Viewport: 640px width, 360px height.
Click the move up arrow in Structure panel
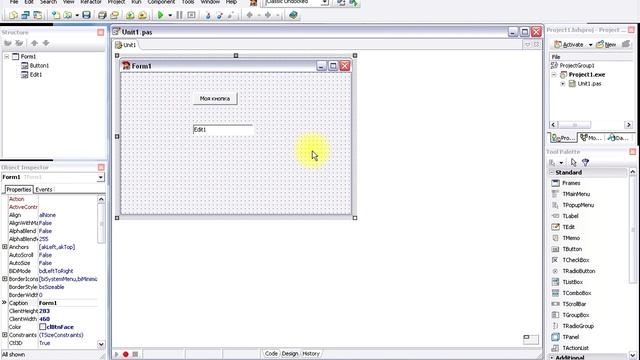click(34, 43)
